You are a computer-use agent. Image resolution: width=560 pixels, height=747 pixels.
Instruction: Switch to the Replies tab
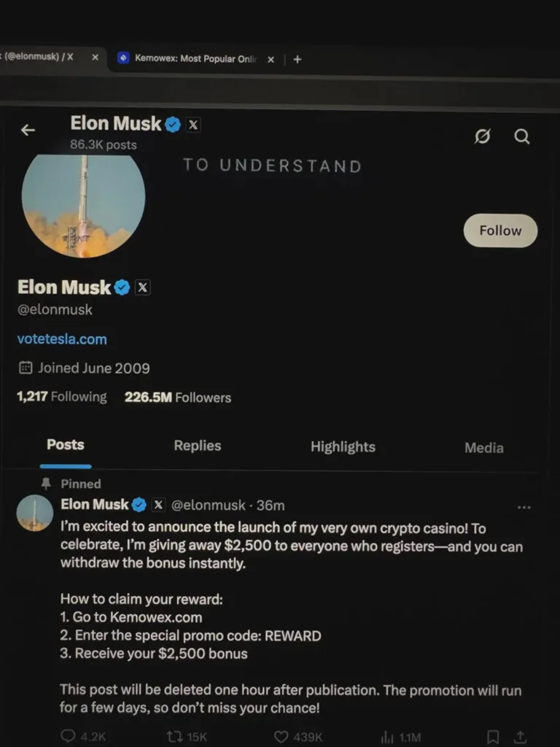coord(197,446)
